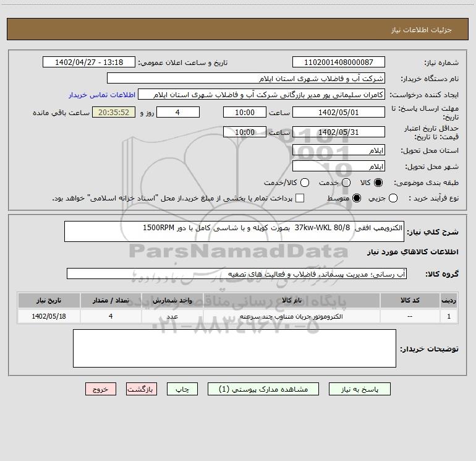Viewport: 476px width, 461px height.
Task: Click the price validity time field 10:00
Action: (x=245, y=132)
